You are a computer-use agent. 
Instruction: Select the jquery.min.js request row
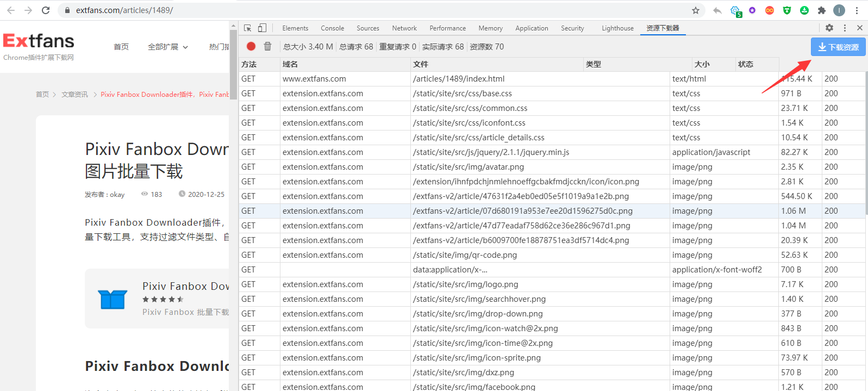pos(552,152)
